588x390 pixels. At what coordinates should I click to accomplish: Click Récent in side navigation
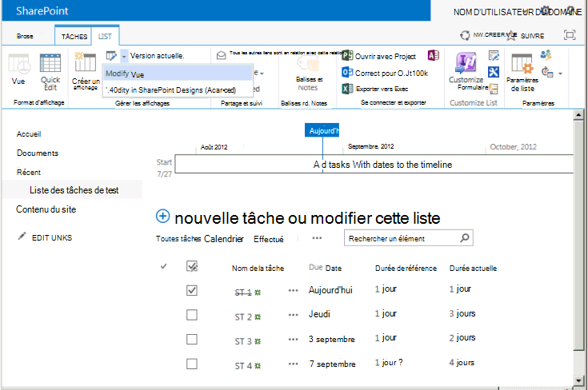(29, 172)
